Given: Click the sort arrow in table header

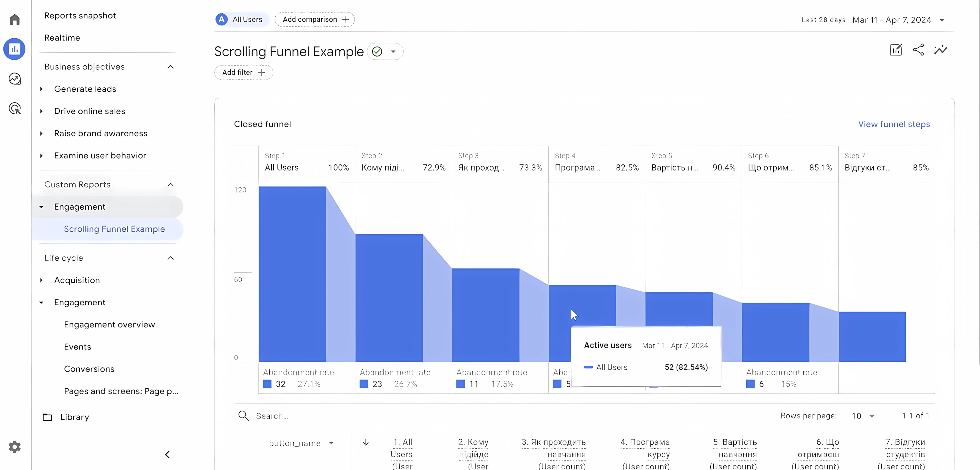Looking at the screenshot, I should tap(366, 442).
